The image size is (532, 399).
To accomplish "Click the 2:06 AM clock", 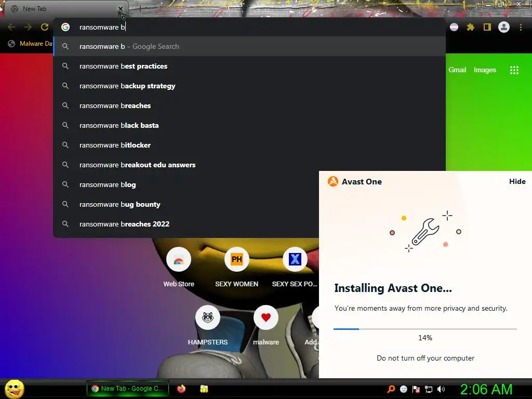I will (x=486, y=389).
